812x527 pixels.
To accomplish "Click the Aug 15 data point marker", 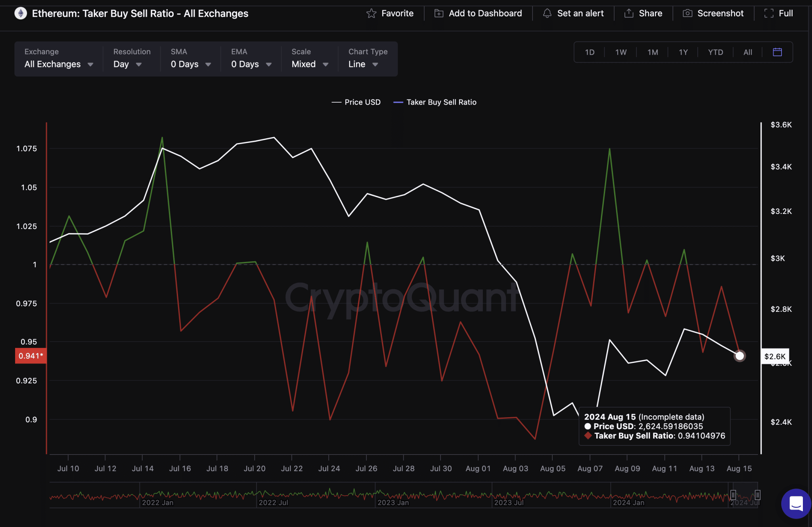I will 739,356.
